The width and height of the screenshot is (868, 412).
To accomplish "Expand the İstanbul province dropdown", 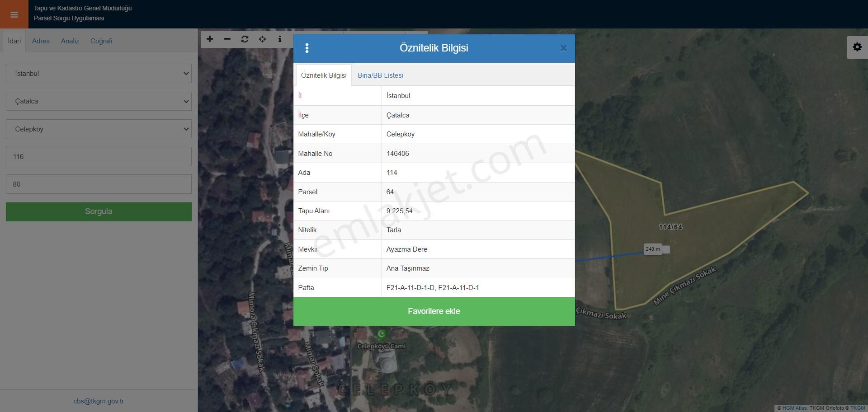I will [x=99, y=74].
